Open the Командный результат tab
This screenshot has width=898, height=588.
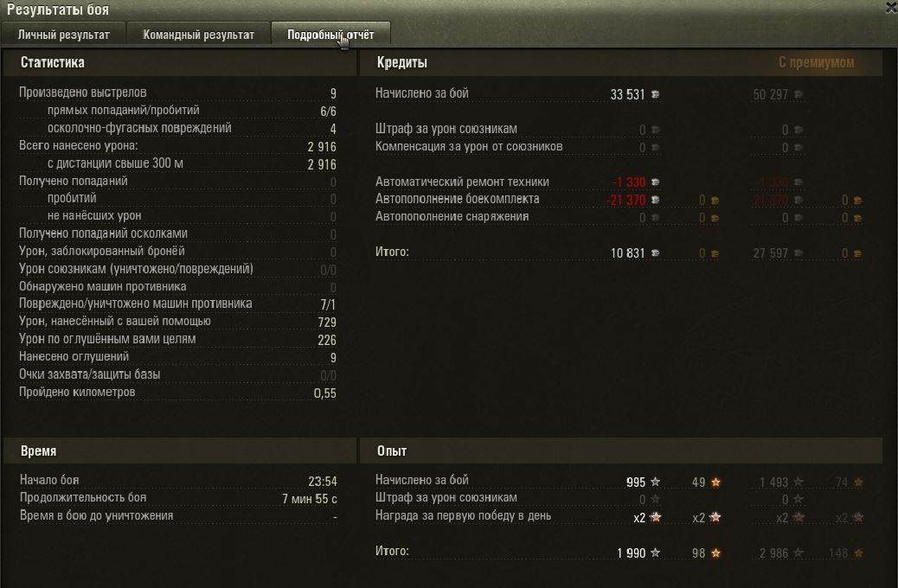point(198,35)
